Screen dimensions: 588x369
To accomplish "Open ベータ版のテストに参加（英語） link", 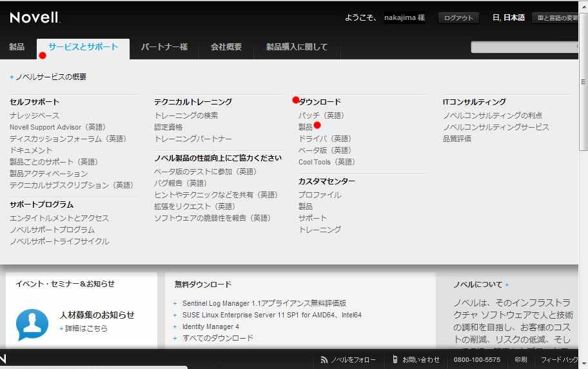I will (x=206, y=172).
